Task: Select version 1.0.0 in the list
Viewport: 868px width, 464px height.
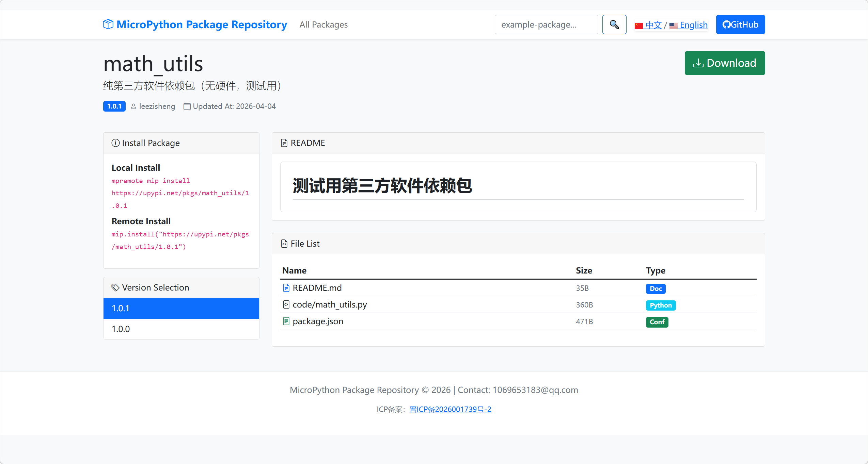Action: [181, 329]
